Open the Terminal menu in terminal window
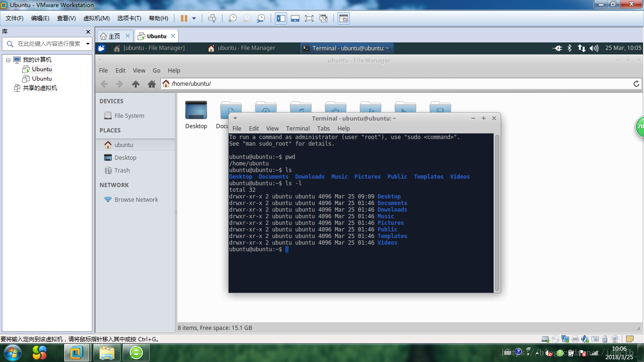Screen dimensions: 644x362 tap(297, 128)
